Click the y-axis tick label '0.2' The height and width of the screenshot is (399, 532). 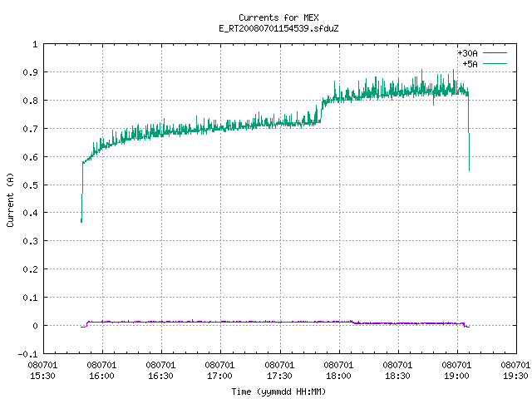click(x=30, y=269)
